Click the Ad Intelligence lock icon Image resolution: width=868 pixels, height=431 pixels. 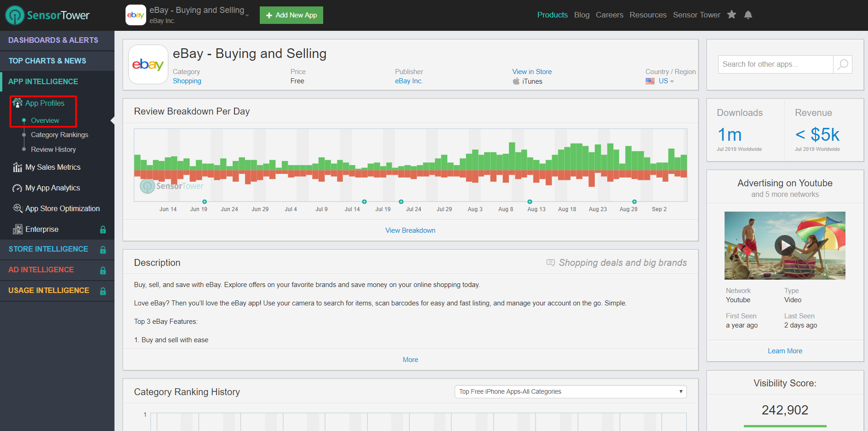[103, 270]
